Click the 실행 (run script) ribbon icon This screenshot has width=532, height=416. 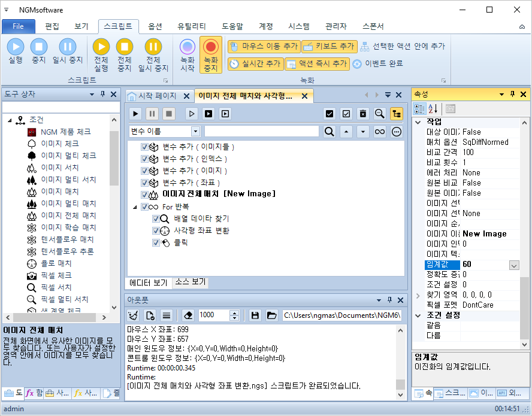click(x=16, y=47)
